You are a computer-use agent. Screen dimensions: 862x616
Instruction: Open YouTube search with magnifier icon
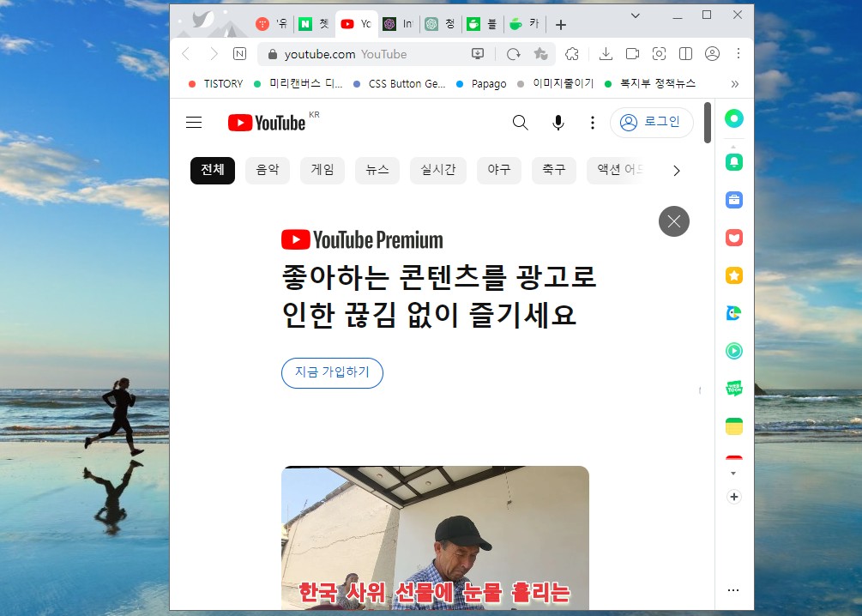[x=520, y=122]
